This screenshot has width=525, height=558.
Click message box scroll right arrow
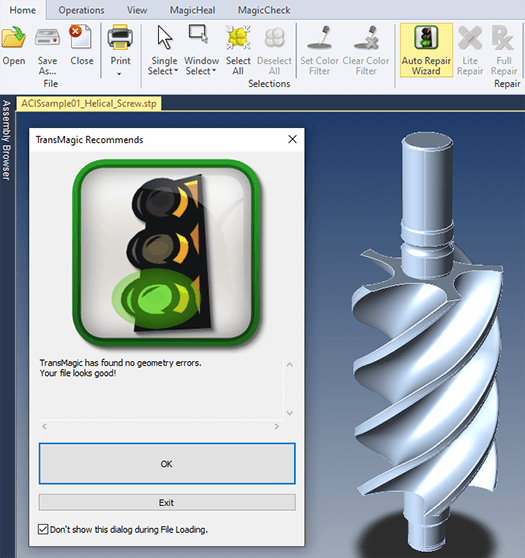(276, 426)
